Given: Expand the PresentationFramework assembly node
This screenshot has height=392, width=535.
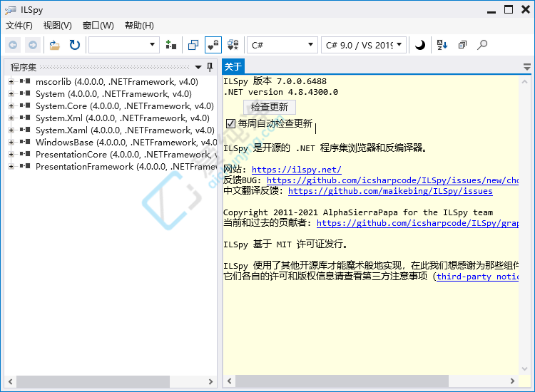Looking at the screenshot, I should click(11, 167).
